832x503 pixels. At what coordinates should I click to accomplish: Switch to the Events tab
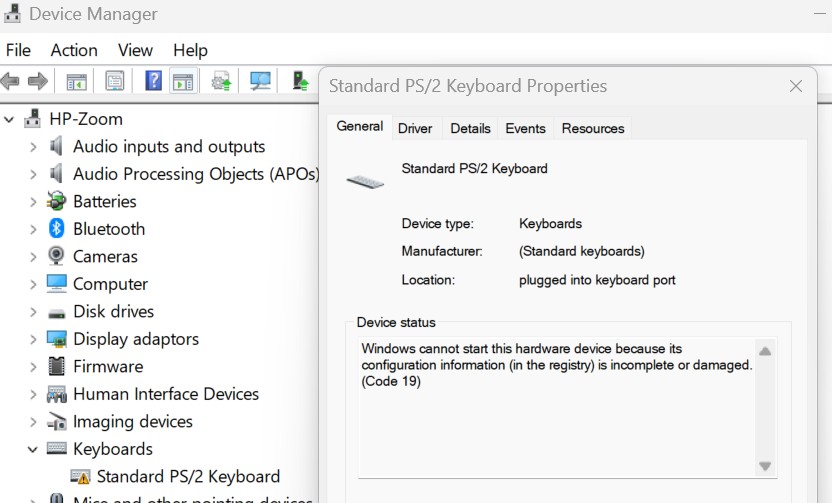pos(525,128)
